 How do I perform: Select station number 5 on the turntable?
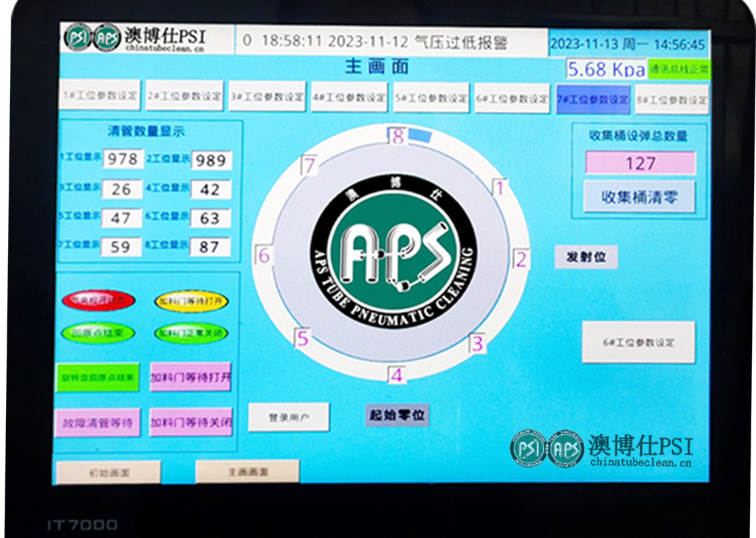click(x=302, y=339)
